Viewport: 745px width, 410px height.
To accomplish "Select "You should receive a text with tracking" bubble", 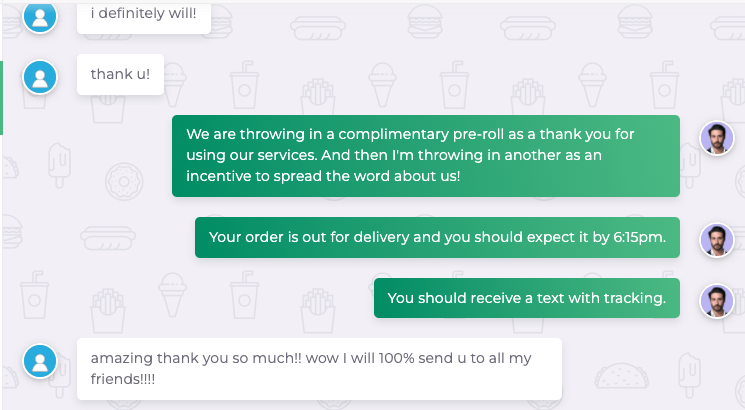I will pos(526,298).
